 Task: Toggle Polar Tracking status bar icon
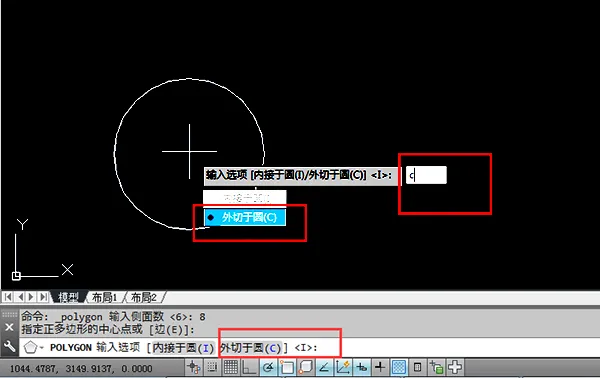tap(268, 368)
